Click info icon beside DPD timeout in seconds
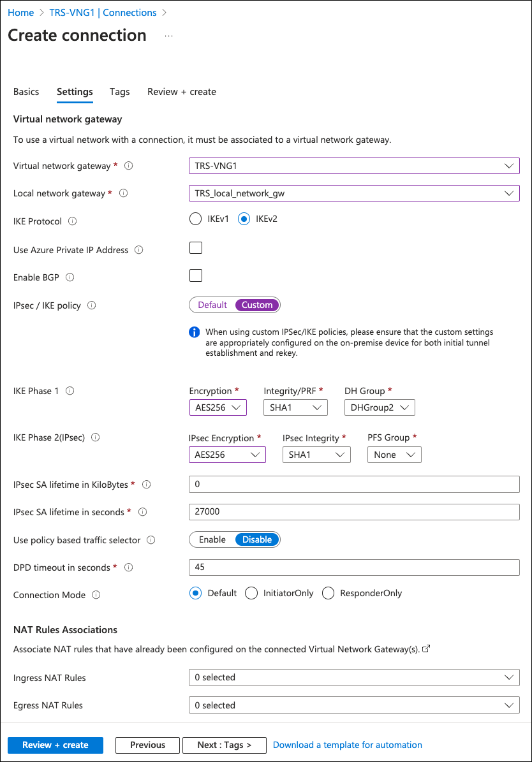Viewport: 532px width, 762px height. 128,568
